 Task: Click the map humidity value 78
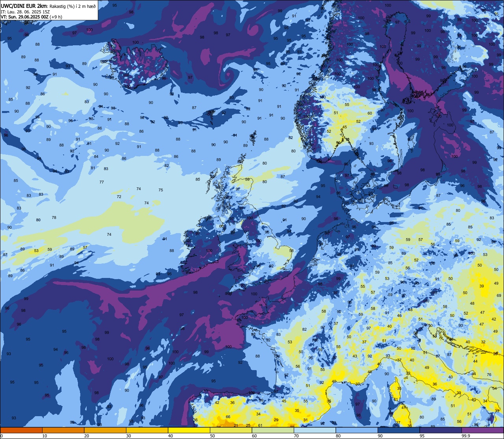[54, 217]
